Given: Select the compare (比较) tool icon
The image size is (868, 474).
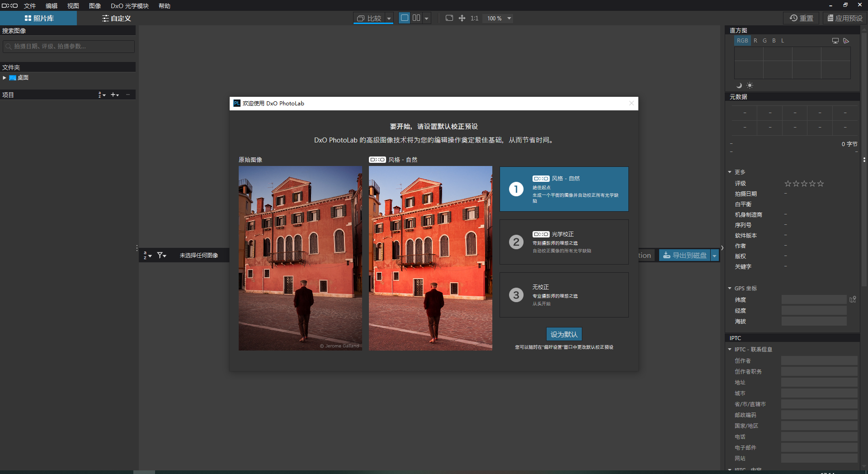Looking at the screenshot, I should tap(361, 18).
